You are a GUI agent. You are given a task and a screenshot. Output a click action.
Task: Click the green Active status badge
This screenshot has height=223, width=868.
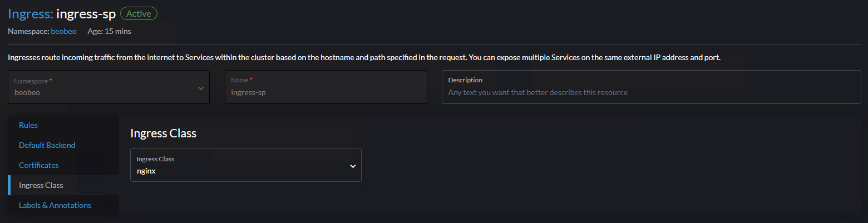point(139,14)
